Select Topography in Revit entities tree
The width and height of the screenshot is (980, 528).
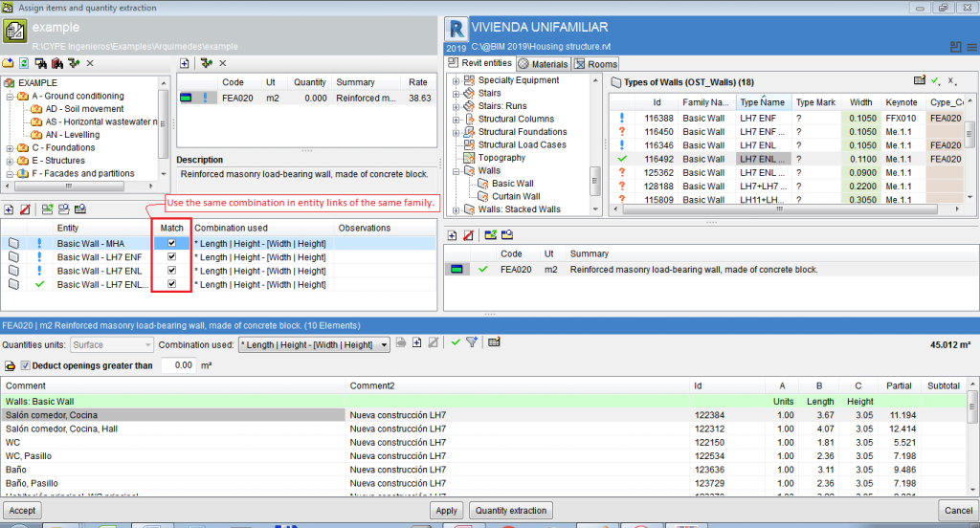click(501, 158)
